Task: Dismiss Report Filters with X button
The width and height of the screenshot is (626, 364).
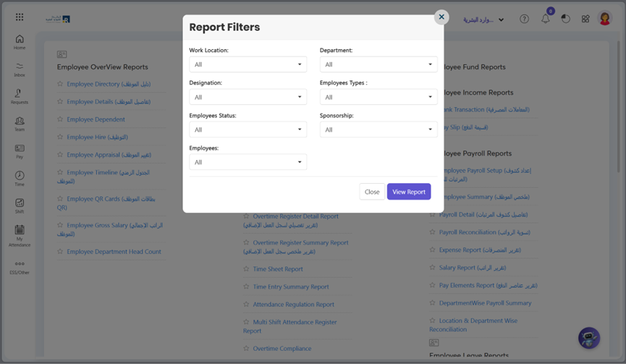Action: pos(441,17)
